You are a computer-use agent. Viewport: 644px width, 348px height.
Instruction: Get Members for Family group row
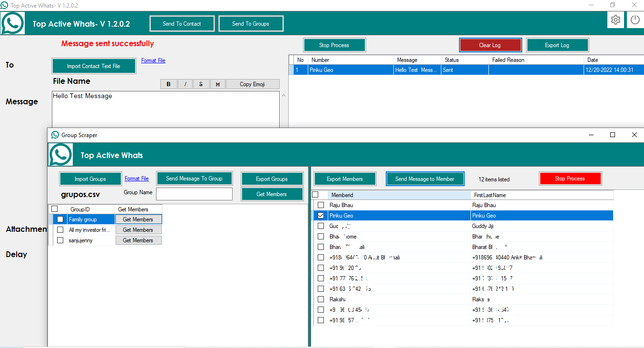pyautogui.click(x=138, y=219)
